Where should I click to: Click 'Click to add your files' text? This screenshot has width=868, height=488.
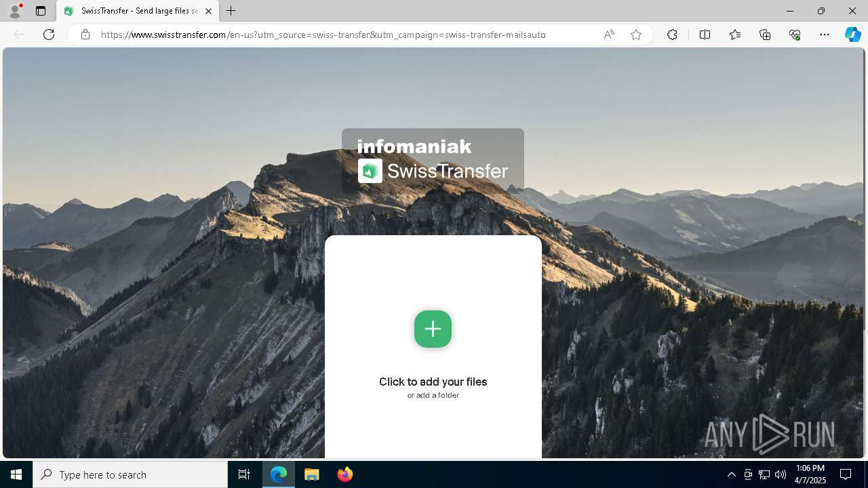tap(433, 382)
